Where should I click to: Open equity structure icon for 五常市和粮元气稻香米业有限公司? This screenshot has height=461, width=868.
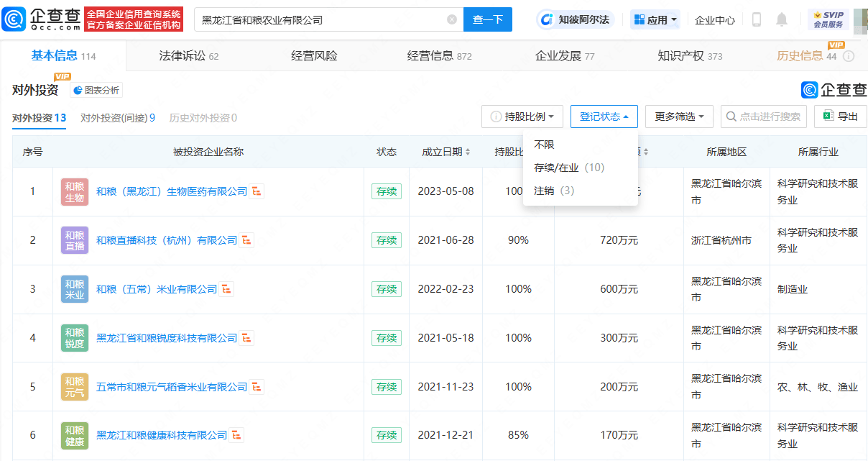[x=257, y=387]
